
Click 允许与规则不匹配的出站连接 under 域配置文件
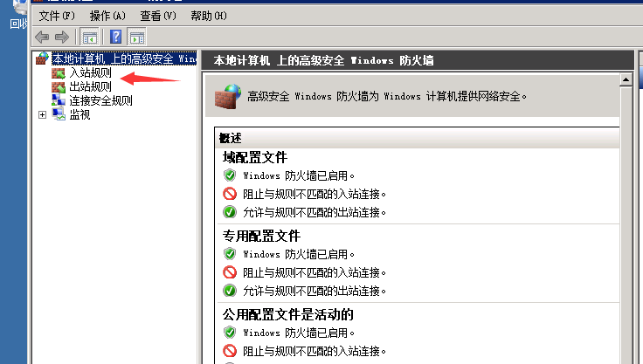[x=315, y=212]
